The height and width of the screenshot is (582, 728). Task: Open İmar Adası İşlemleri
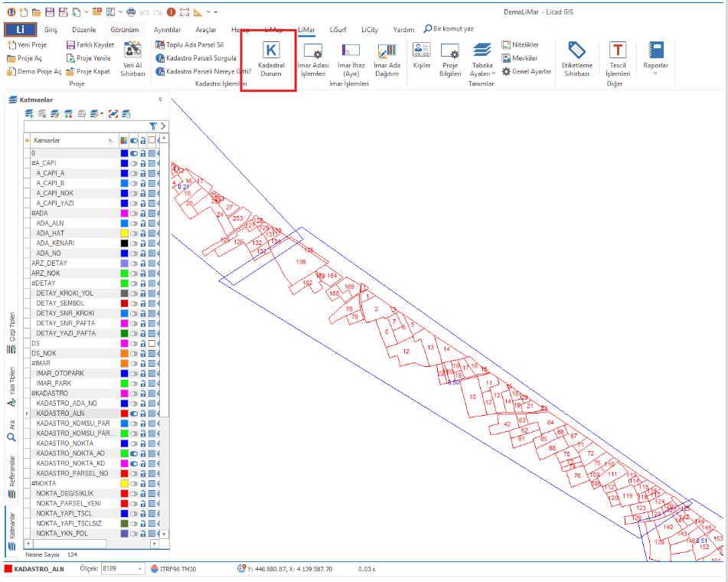(x=312, y=58)
